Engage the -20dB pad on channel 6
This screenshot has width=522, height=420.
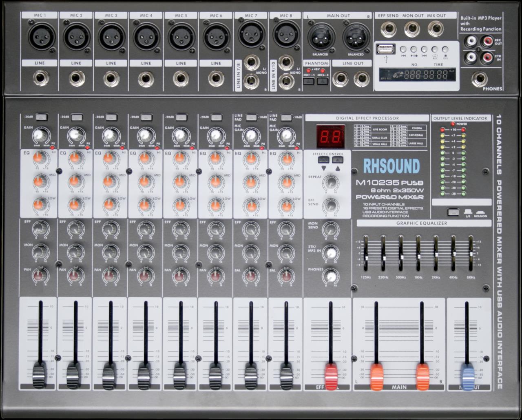click(x=217, y=117)
